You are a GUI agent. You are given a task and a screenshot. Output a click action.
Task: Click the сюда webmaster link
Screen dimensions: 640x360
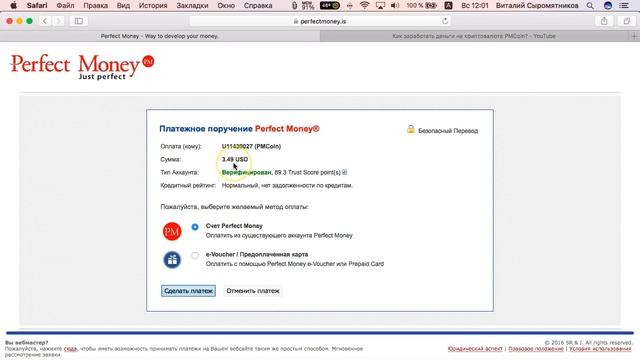tap(70, 349)
